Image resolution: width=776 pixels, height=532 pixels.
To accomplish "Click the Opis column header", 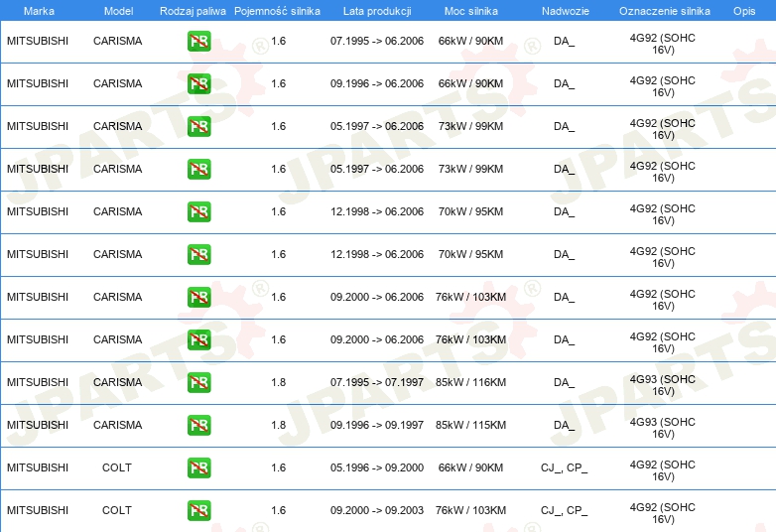I will pyautogui.click(x=744, y=11).
